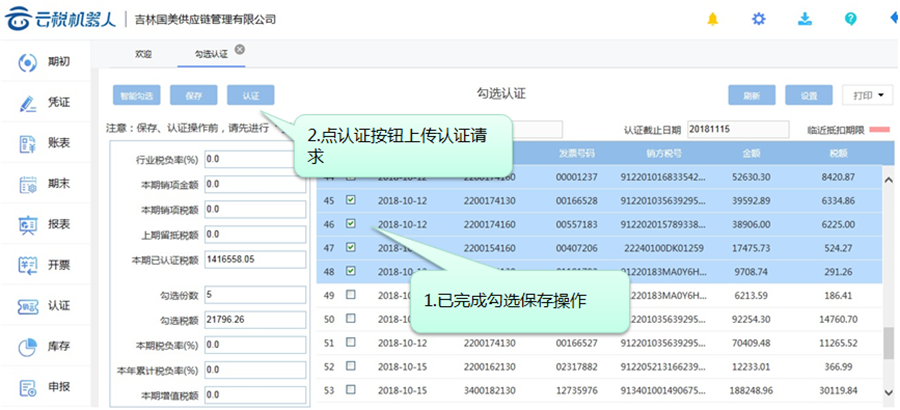Uncheck the checkbox in row 47

(350, 247)
